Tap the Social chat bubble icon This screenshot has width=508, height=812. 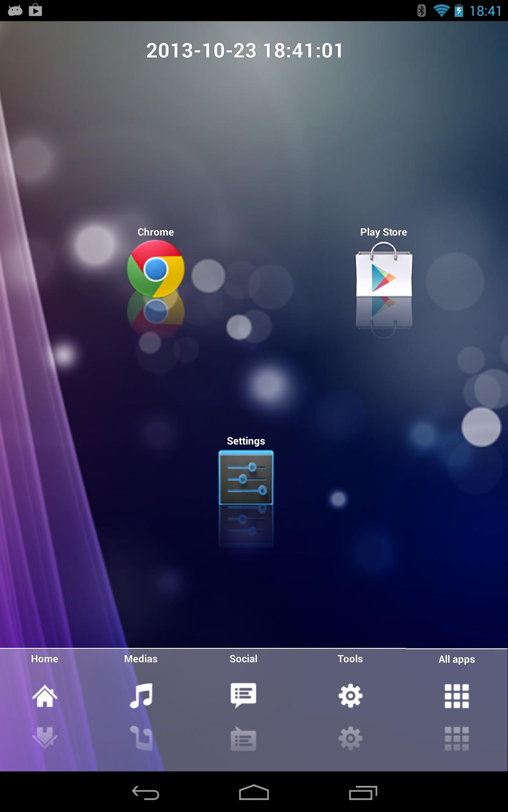[x=243, y=695]
